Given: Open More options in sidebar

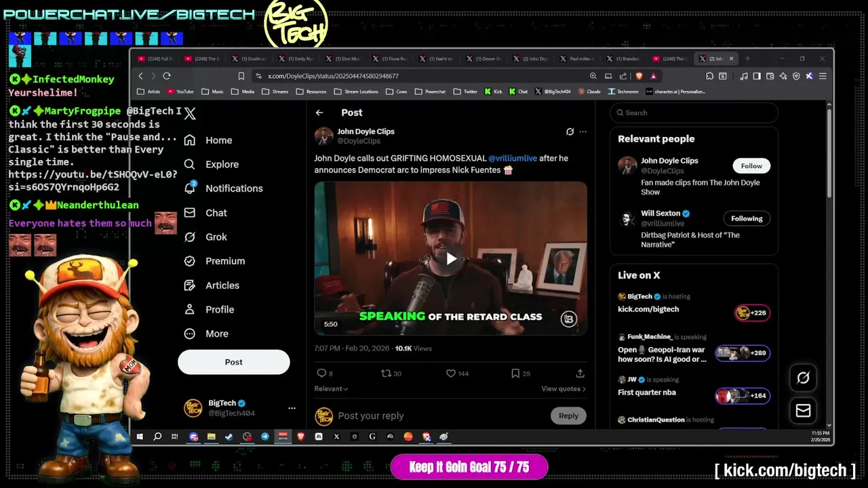Looking at the screenshot, I should tap(206, 333).
